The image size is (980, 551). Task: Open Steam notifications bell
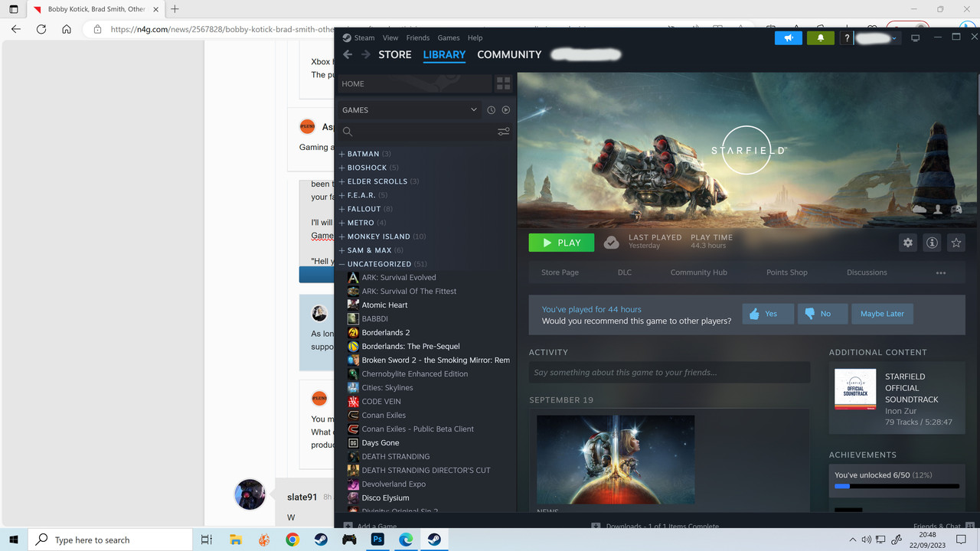point(820,37)
